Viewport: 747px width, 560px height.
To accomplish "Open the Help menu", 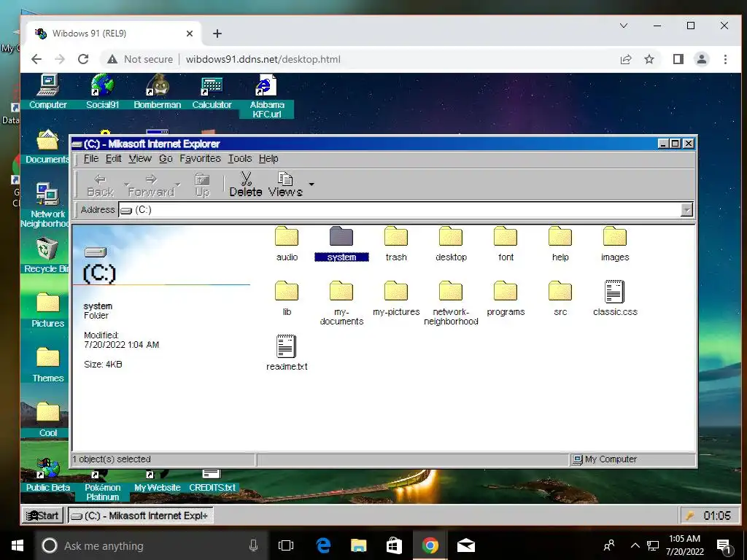I will (x=268, y=158).
